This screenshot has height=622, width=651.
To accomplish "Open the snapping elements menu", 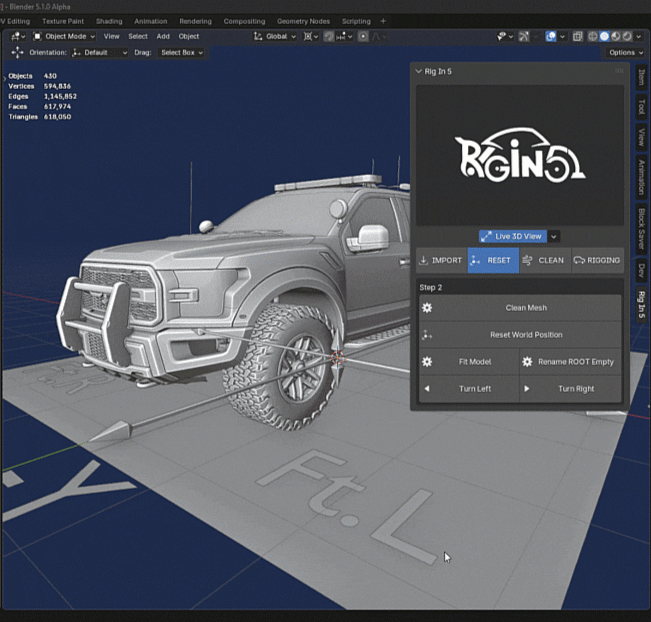I will [344, 37].
